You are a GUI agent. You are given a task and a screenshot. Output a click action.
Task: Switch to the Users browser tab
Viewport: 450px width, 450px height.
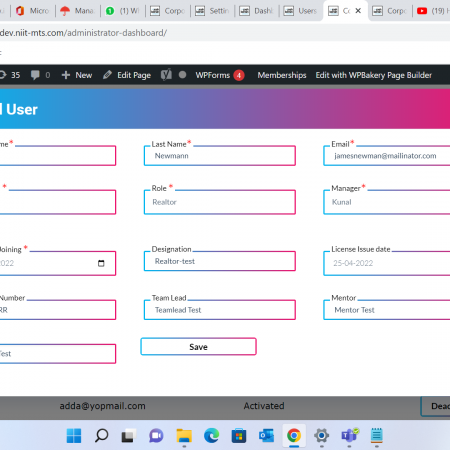pos(300,11)
